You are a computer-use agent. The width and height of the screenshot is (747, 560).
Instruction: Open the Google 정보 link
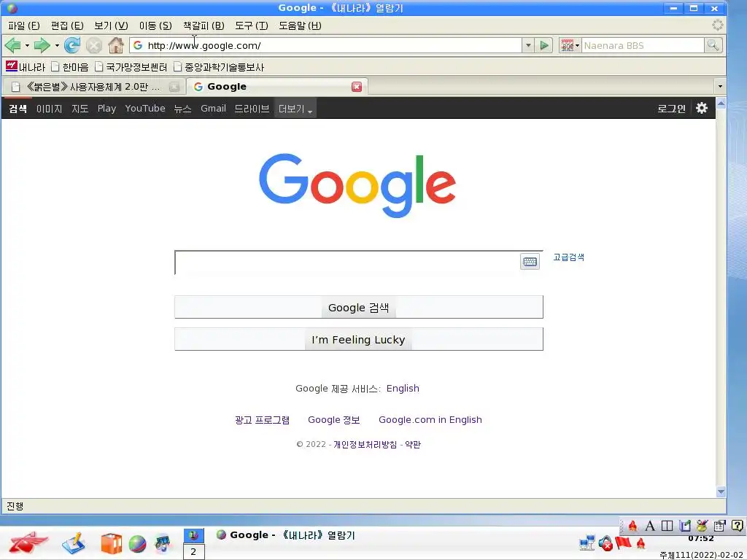pyautogui.click(x=333, y=419)
